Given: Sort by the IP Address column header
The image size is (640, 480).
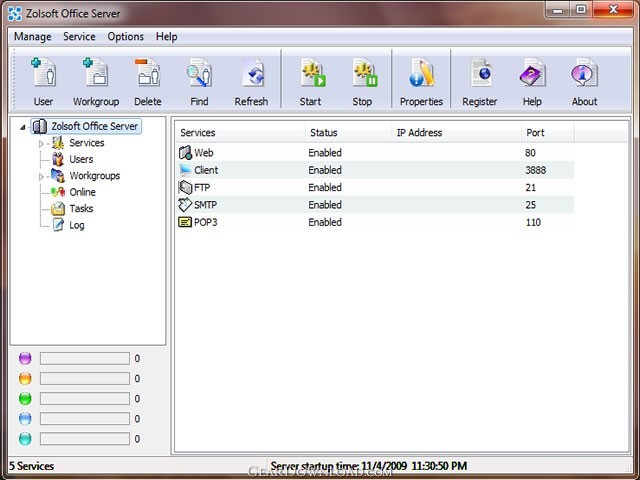Looking at the screenshot, I should pos(456,133).
